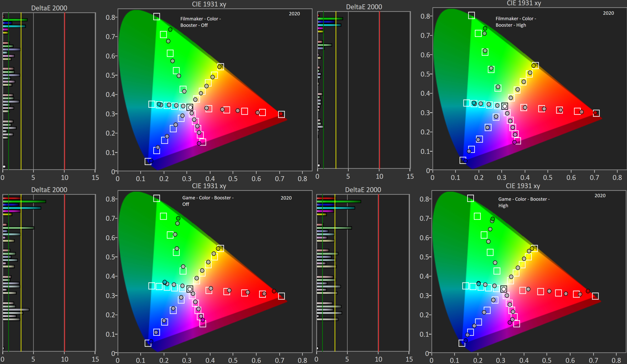Viewport: 627px width, 364px height.
Task: Click yellow secondary target square in Game High chart
Action: click(534, 248)
